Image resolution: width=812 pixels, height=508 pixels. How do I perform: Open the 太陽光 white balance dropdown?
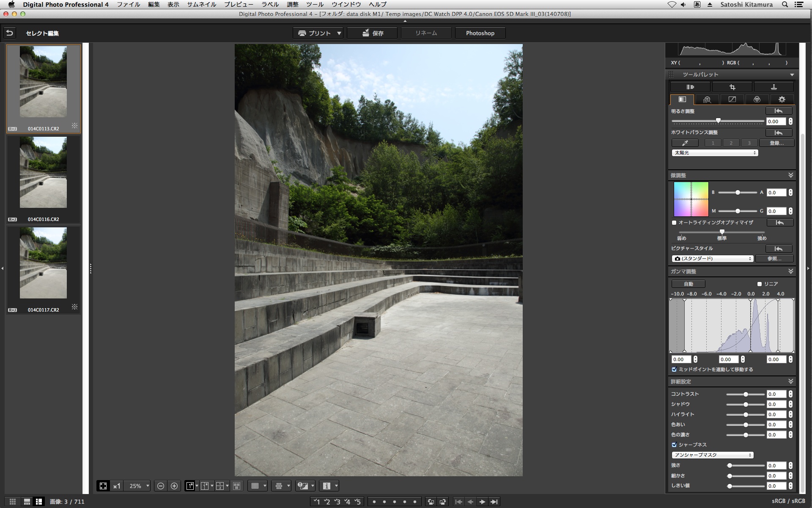[715, 153]
